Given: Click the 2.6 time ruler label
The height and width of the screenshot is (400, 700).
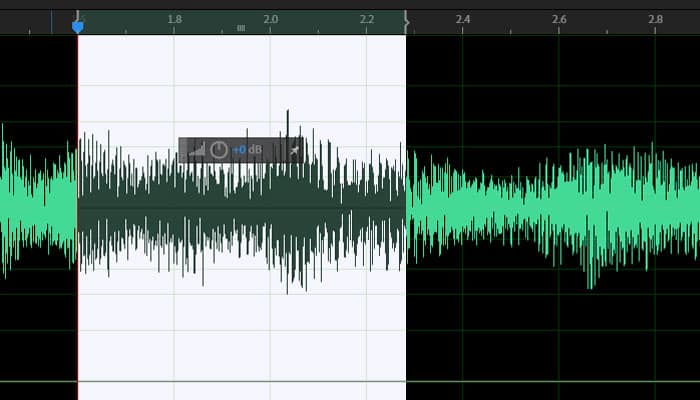Looking at the screenshot, I should point(559,19).
